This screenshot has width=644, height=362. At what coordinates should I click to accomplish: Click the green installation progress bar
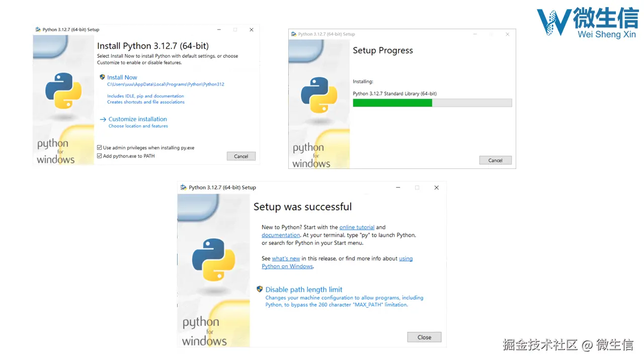coord(392,103)
